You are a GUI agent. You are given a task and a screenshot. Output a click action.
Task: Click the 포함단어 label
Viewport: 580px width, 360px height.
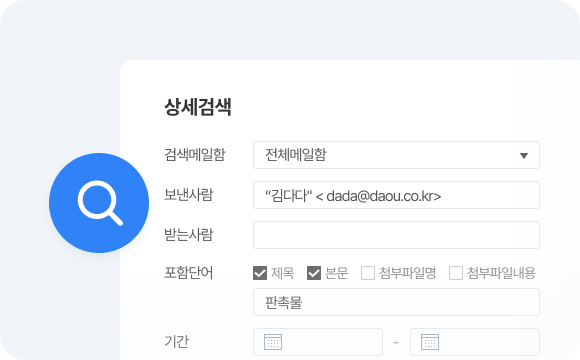point(188,273)
